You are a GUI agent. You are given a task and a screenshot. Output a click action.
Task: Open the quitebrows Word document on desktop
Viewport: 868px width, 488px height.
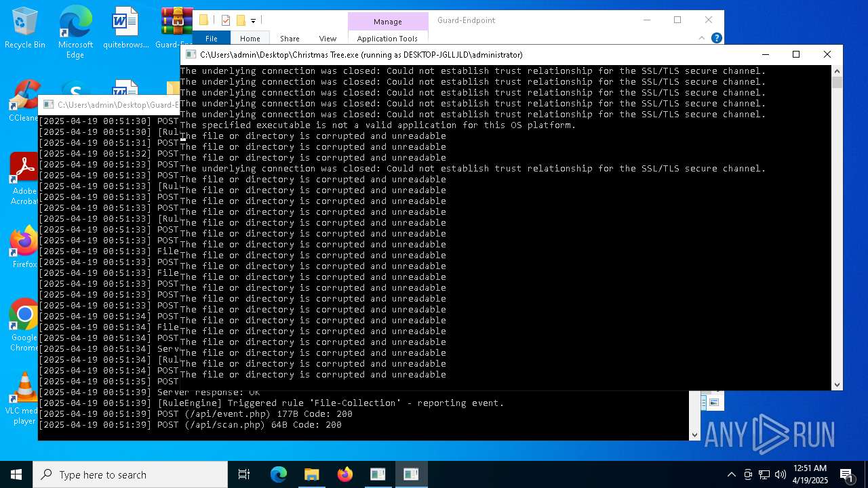point(125,28)
